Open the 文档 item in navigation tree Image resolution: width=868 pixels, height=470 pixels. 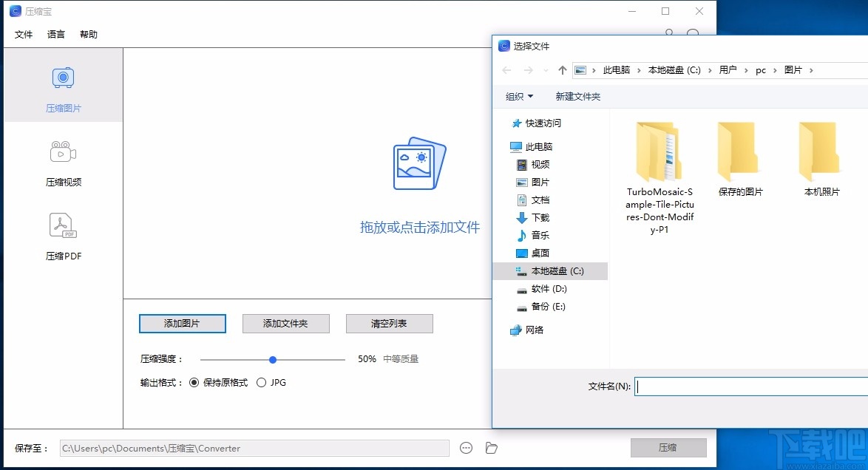pyautogui.click(x=533, y=200)
